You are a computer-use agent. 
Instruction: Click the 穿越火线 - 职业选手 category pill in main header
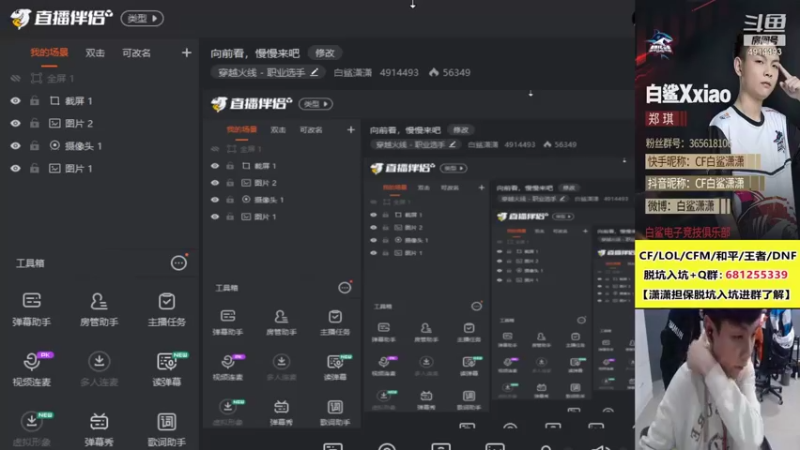268,72
